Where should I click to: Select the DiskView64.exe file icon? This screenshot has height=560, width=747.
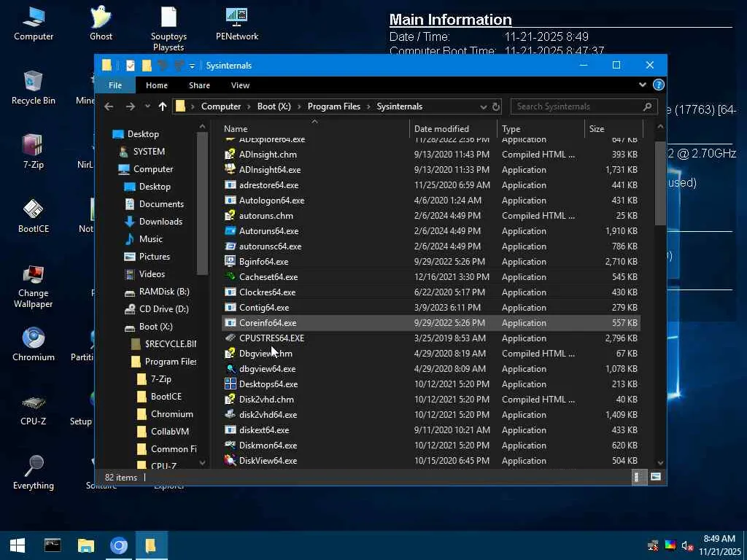(x=230, y=461)
